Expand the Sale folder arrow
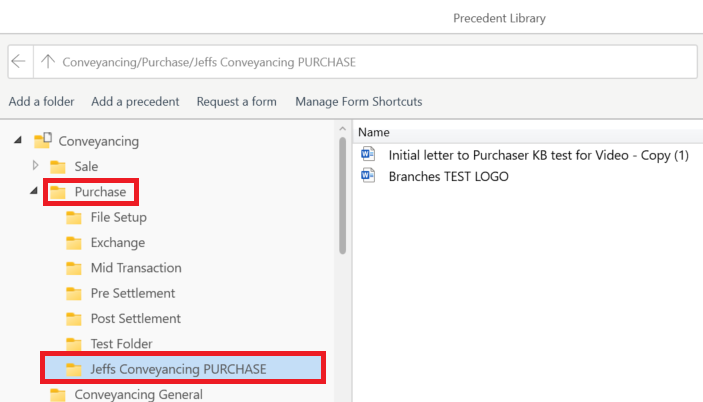 36,165
